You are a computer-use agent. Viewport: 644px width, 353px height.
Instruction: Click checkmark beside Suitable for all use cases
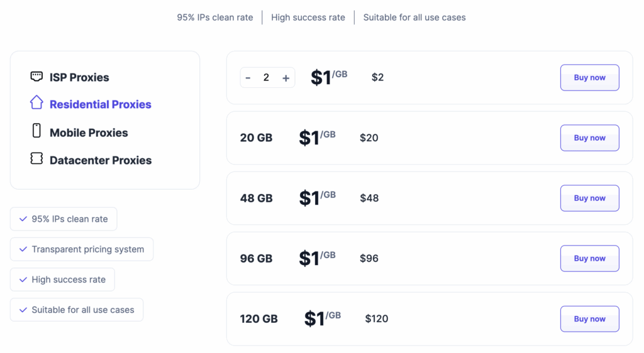pyautogui.click(x=23, y=310)
